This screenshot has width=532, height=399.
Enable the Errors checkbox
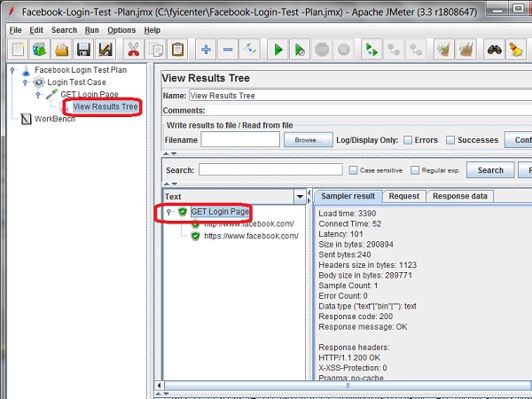[x=408, y=140]
